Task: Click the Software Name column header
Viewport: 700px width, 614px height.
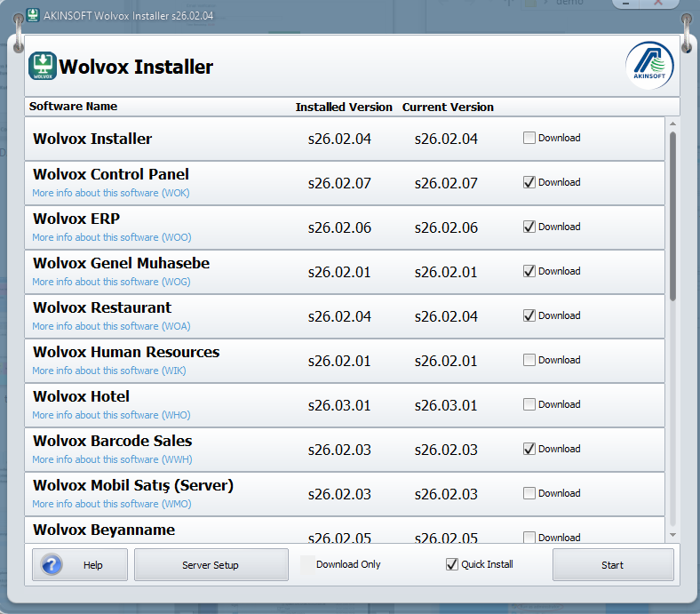Action: 73,107
